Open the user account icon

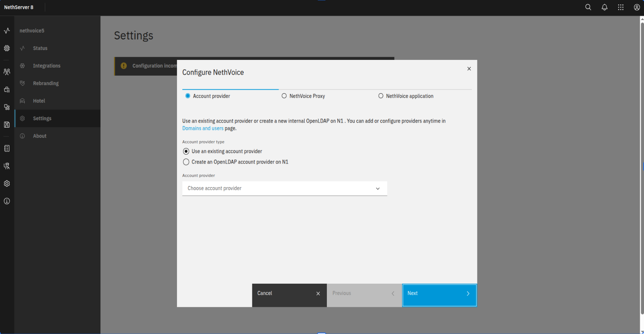(637, 7)
